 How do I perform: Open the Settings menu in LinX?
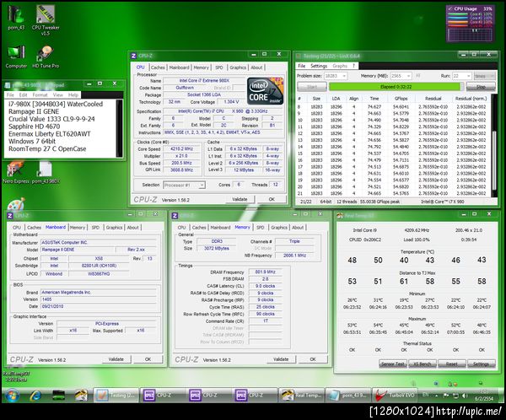tap(319, 65)
